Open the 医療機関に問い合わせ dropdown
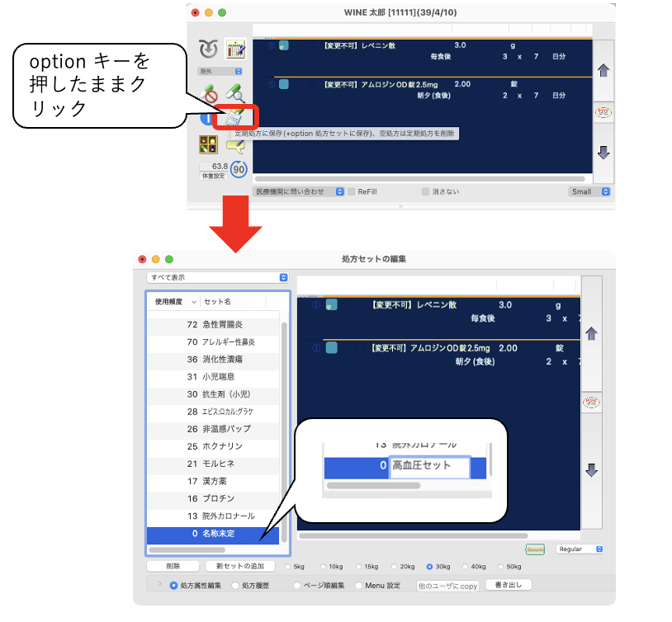 point(299,191)
